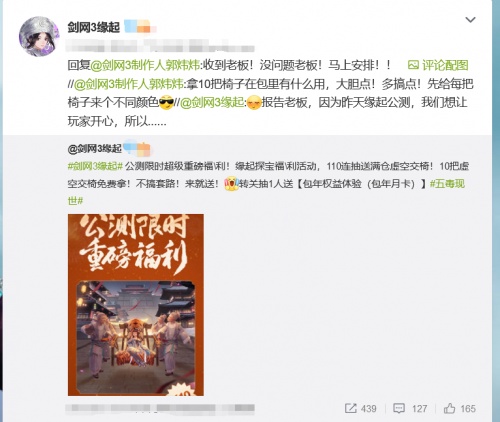Open the 剑网3缘起 author name link
The width and height of the screenshot is (500, 422).
pyautogui.click(x=93, y=27)
